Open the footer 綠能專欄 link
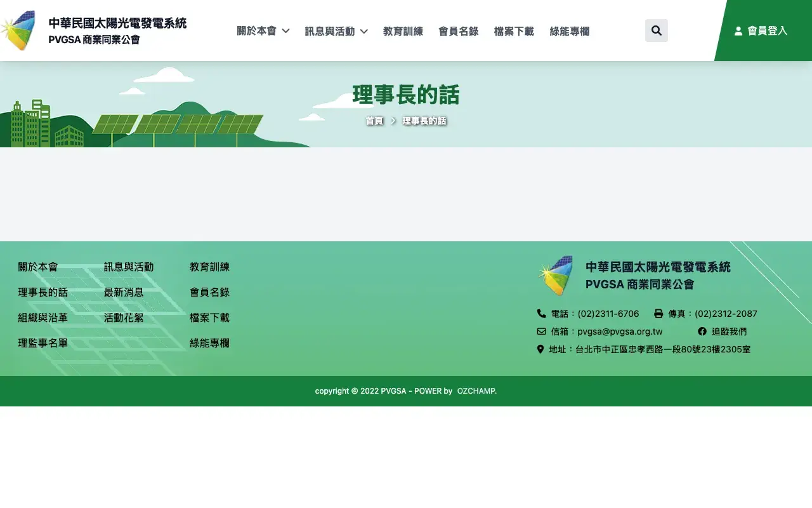 [209, 343]
